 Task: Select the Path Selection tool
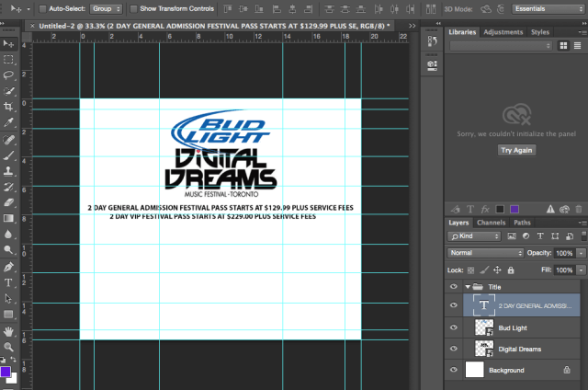pyautogui.click(x=8, y=298)
